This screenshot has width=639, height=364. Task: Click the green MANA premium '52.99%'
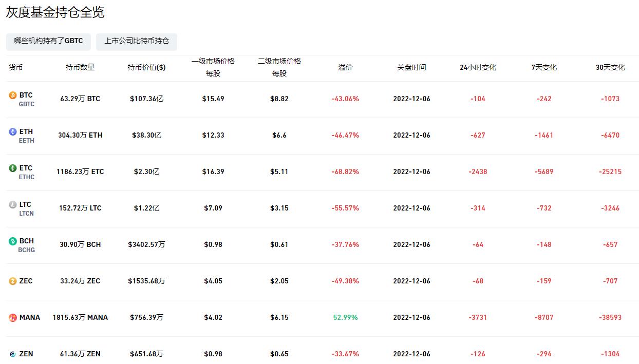coord(345,317)
